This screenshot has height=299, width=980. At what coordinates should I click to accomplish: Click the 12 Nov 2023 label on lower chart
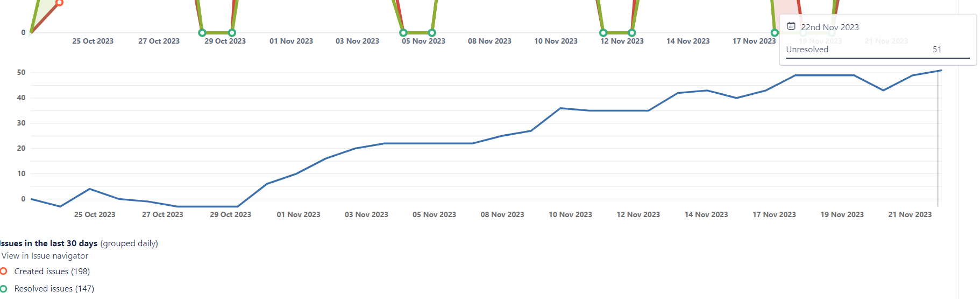pos(638,214)
